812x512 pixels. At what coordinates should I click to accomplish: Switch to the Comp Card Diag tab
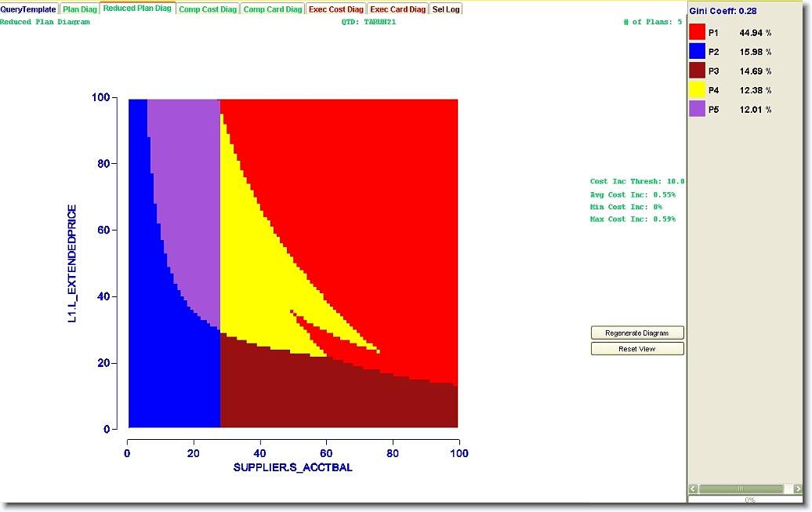click(x=272, y=9)
